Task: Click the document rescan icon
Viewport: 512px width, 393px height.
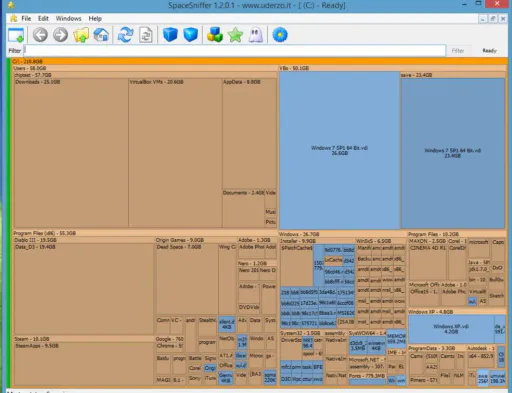Action: (x=146, y=35)
